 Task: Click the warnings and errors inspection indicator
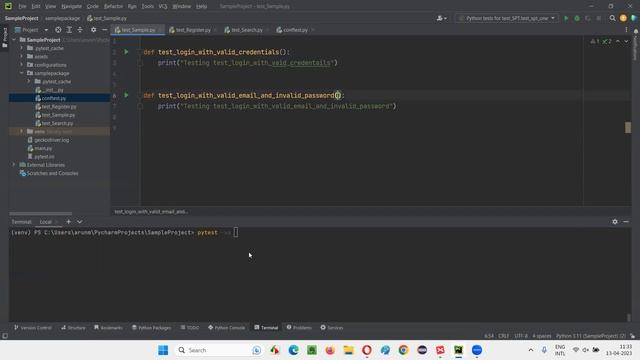coord(601,41)
